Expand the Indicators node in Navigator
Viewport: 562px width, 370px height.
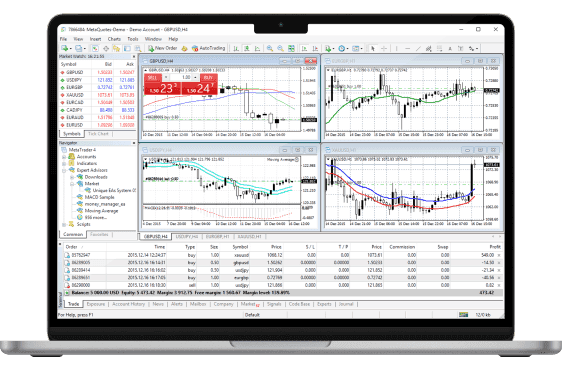click(x=64, y=163)
